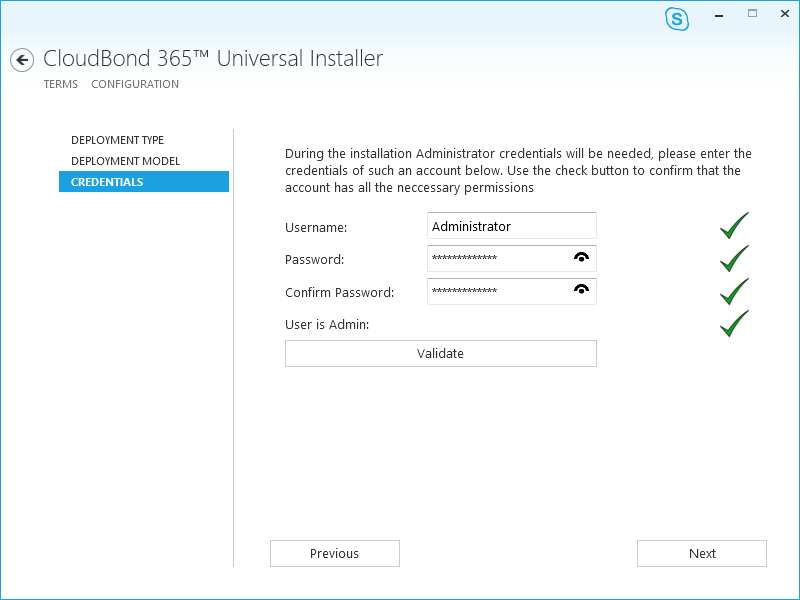Click the Administrator credentials instruction paragraph

coord(518,170)
